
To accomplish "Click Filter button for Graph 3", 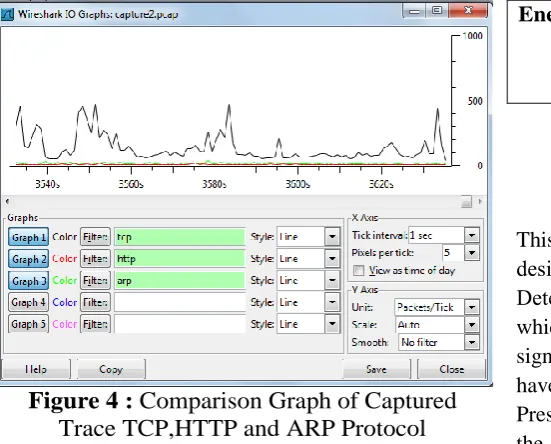I will 95,281.
